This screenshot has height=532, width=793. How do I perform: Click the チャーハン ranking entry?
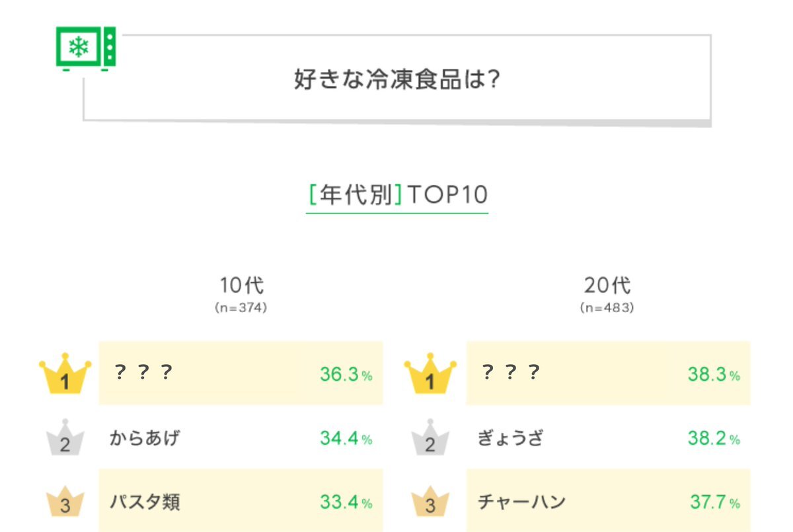tap(521, 502)
